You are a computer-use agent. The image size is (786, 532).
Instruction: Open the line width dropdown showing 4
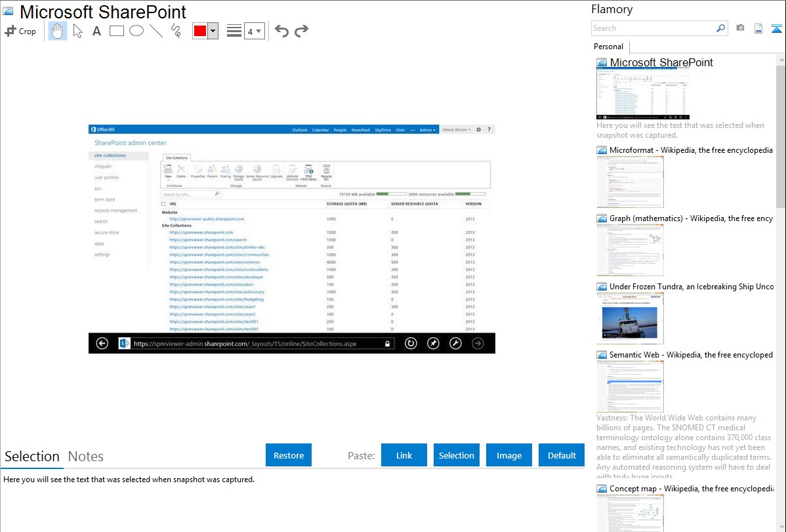[x=255, y=31]
